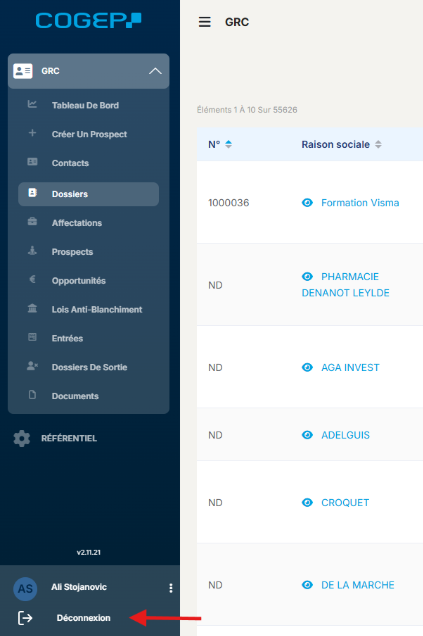
Task: Sort by N° column arrows
Action: (x=228, y=144)
